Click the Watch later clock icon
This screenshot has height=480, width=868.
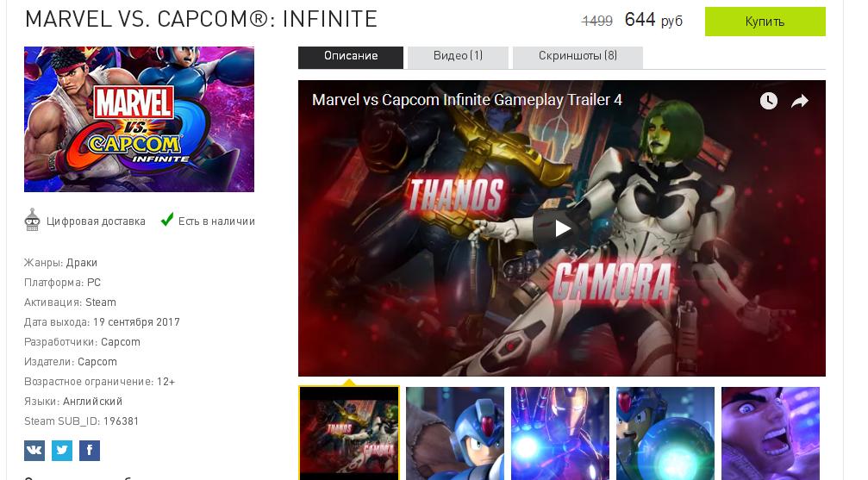pyautogui.click(x=768, y=101)
